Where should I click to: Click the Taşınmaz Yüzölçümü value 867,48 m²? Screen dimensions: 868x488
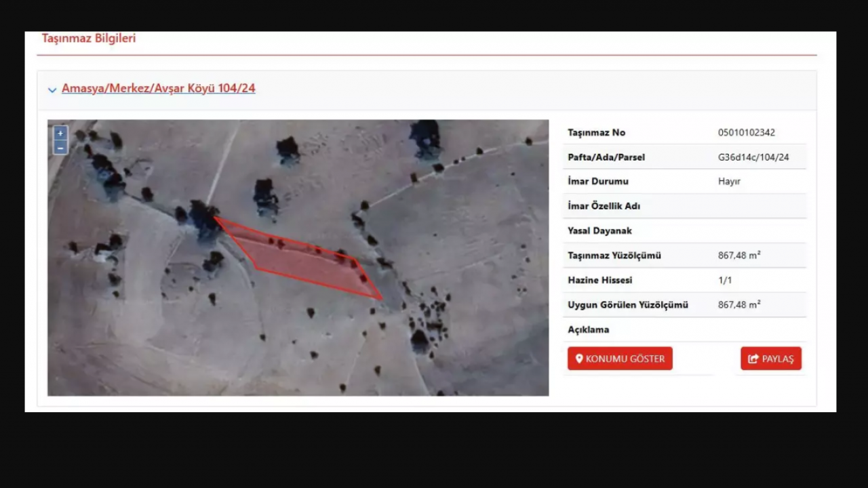click(x=738, y=256)
